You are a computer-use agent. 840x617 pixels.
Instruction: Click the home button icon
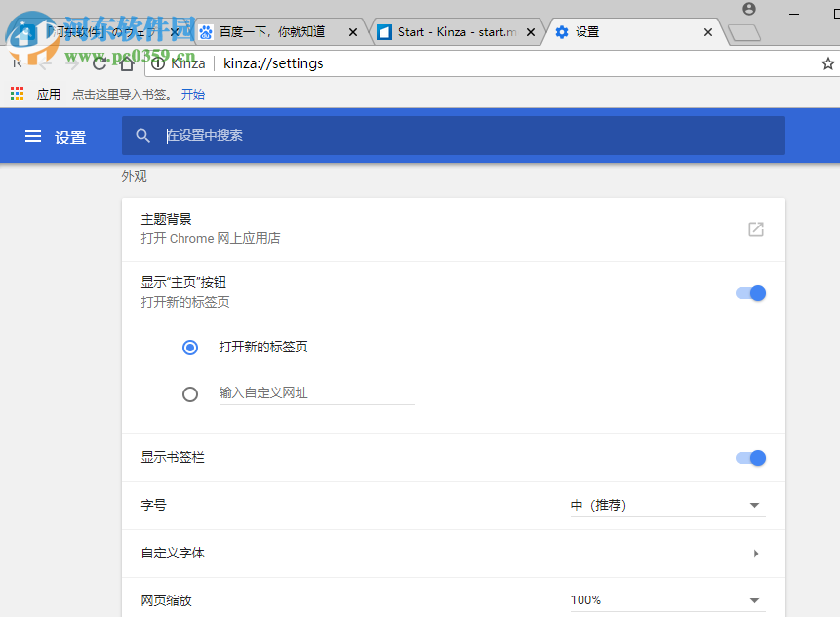point(126,62)
